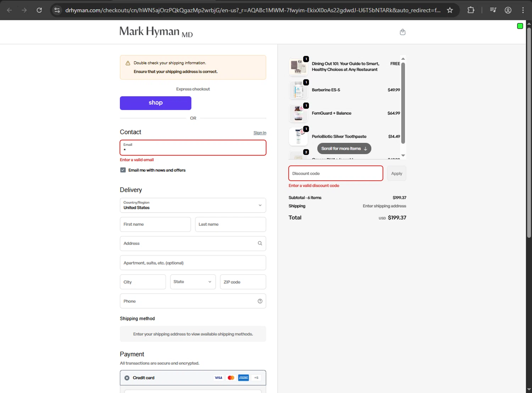Click the Subtotal · 6 items label

(x=305, y=198)
